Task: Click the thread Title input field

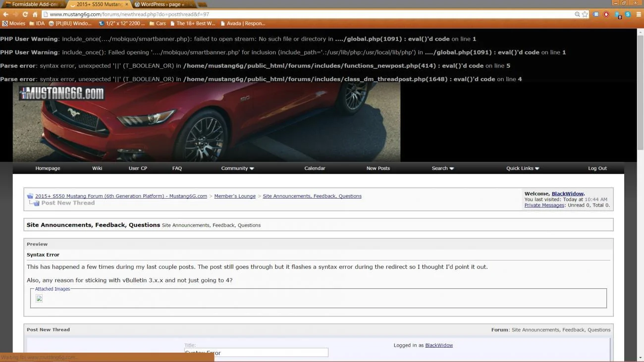Action: [256, 353]
